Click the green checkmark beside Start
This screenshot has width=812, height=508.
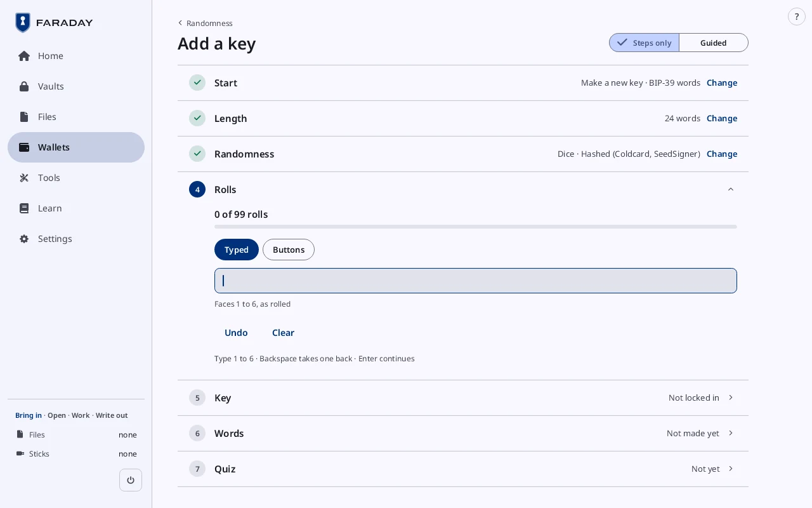197,83
